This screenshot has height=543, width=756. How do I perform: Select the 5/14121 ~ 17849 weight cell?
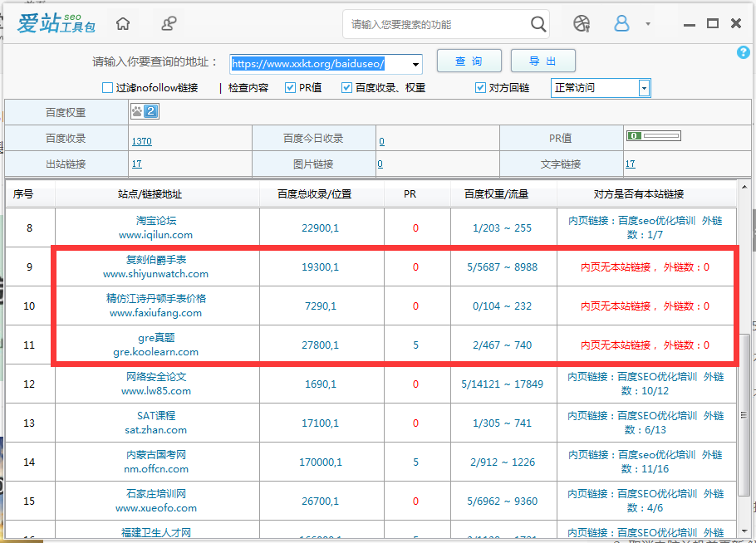click(503, 384)
